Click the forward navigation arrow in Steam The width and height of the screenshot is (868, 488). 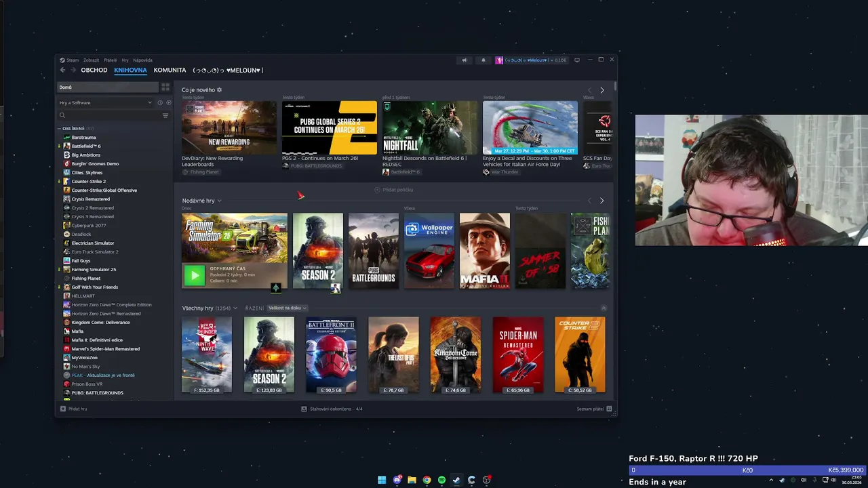point(73,70)
